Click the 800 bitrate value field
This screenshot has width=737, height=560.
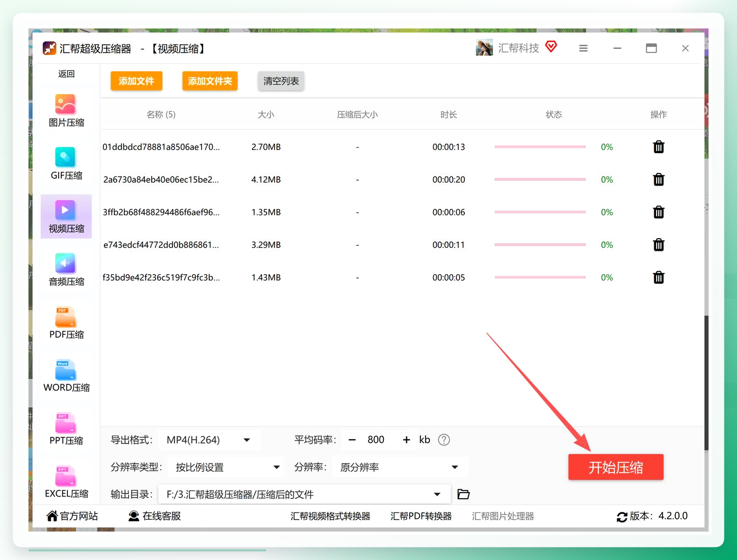(x=376, y=440)
